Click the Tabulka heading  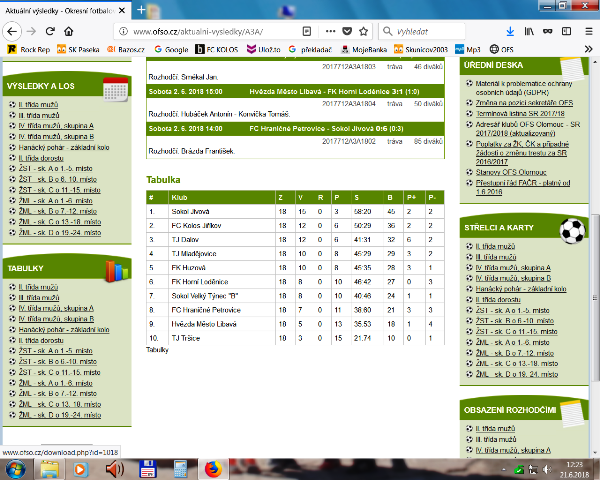(x=163, y=180)
